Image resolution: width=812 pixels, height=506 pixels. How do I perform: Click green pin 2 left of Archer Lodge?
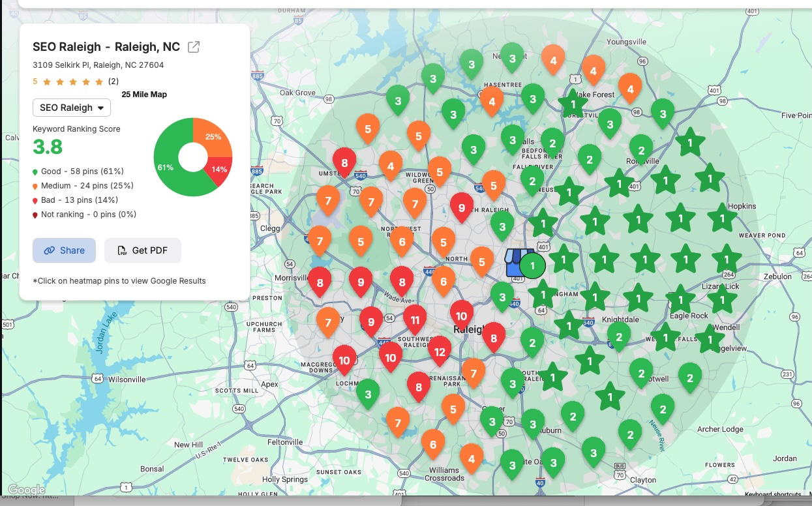pyautogui.click(x=663, y=409)
